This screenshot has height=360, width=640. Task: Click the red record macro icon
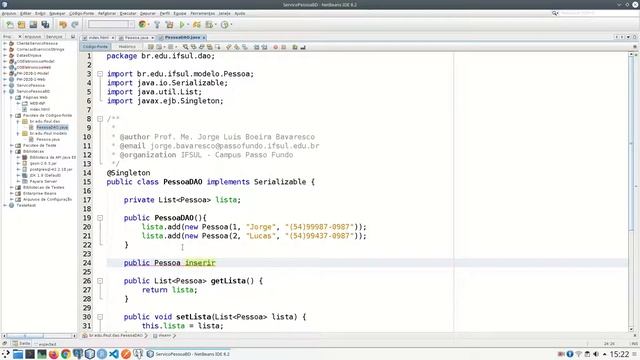(276, 47)
